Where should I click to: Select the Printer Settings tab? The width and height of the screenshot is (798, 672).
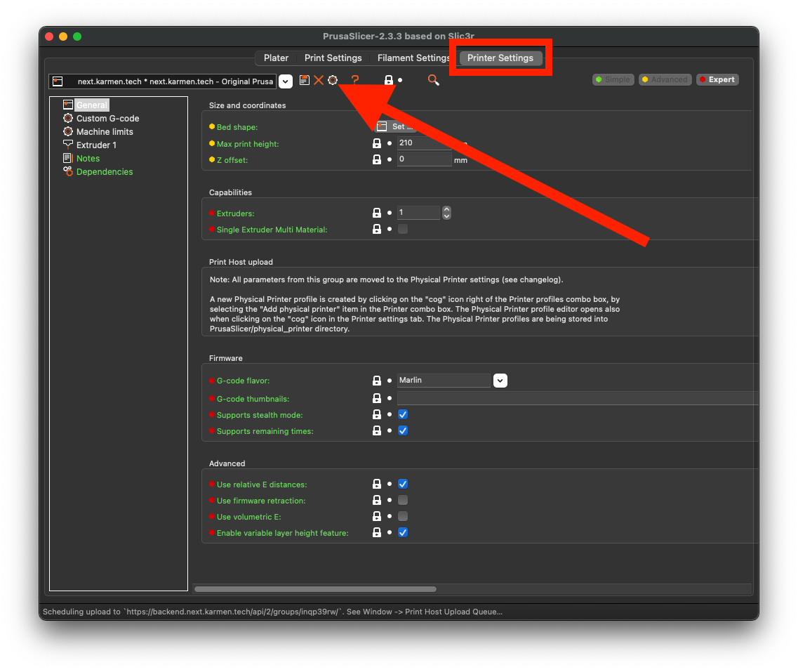(500, 58)
